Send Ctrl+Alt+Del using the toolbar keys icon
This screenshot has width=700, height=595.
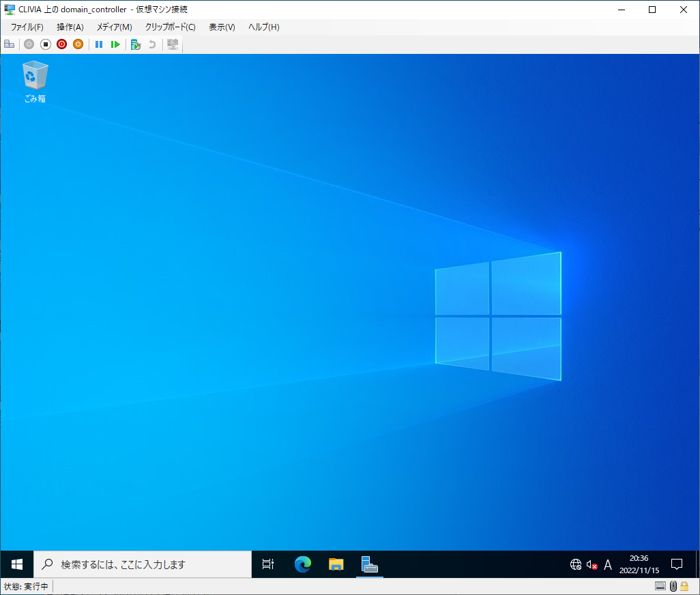[x=10, y=44]
